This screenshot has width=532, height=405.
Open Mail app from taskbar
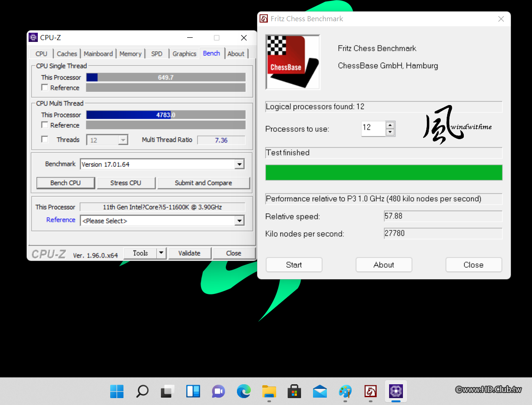(x=319, y=391)
